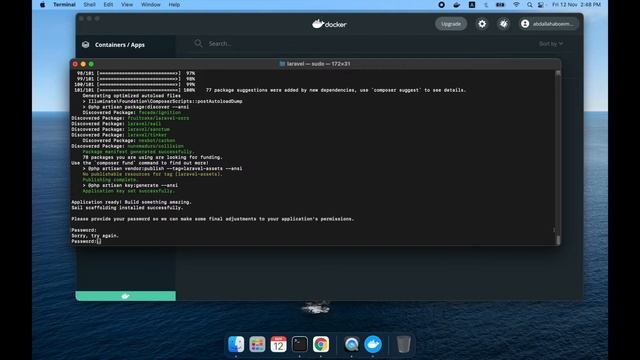This screenshot has width=640, height=360.
Task: Click the Containers / Apps sidebar icon
Action: pos(85,44)
